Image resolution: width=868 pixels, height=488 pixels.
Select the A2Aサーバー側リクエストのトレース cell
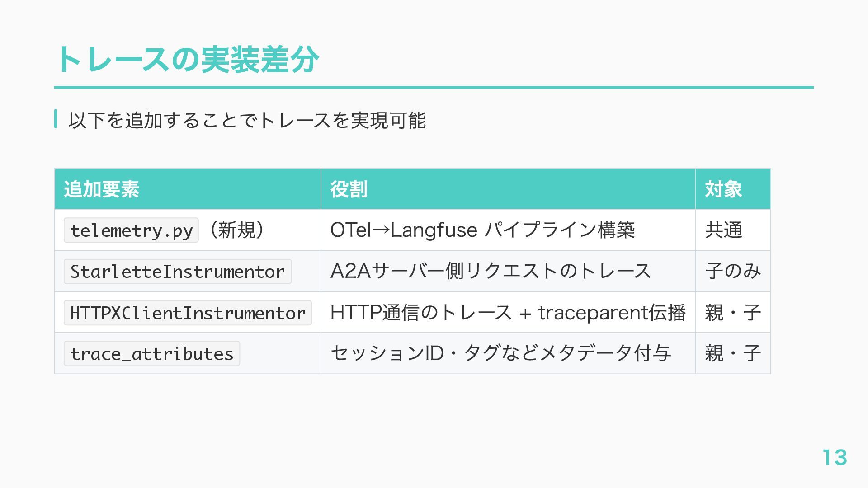point(508,271)
